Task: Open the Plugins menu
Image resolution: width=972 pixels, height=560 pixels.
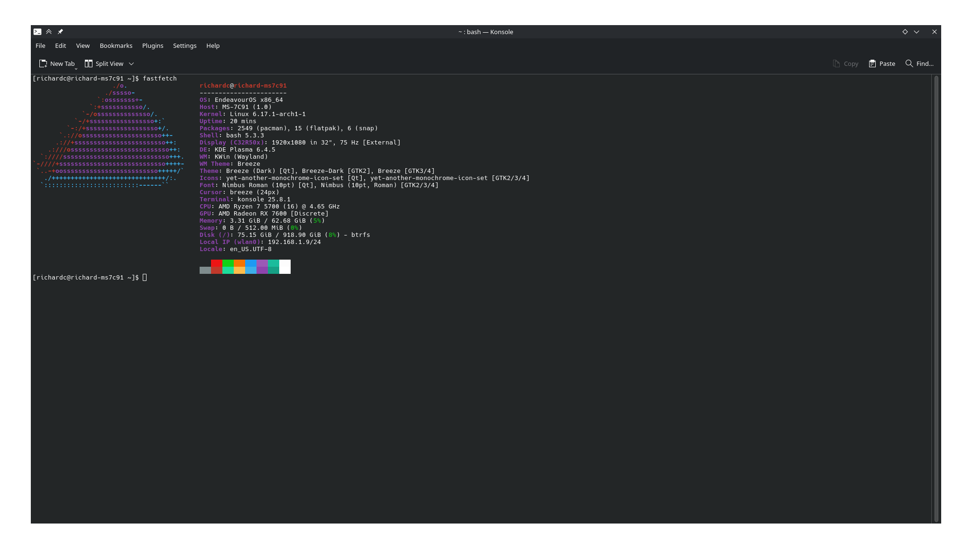Action: (x=153, y=45)
